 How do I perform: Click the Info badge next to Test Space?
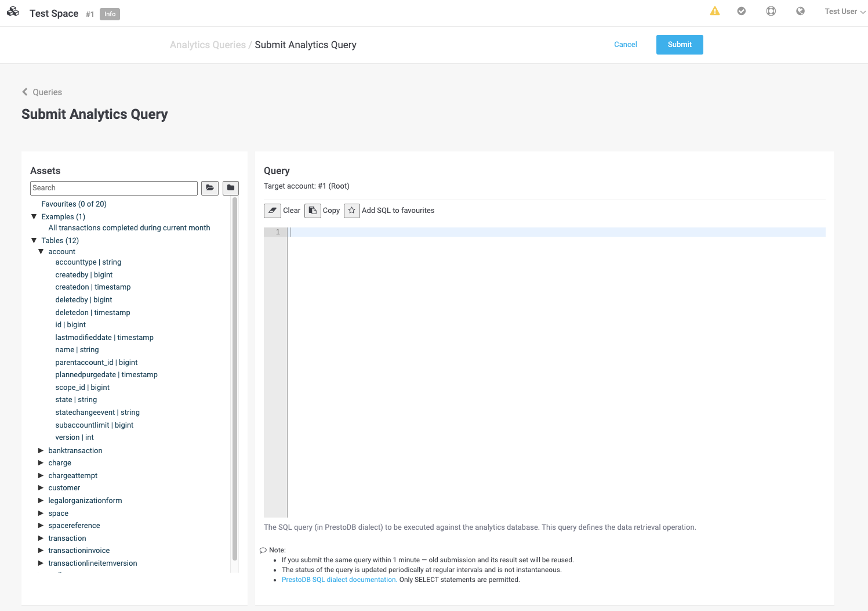pos(110,14)
